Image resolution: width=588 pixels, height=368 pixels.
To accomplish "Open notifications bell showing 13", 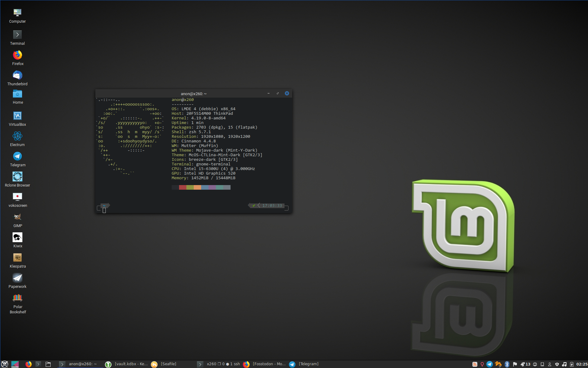I will pyautogui.click(x=525, y=364).
